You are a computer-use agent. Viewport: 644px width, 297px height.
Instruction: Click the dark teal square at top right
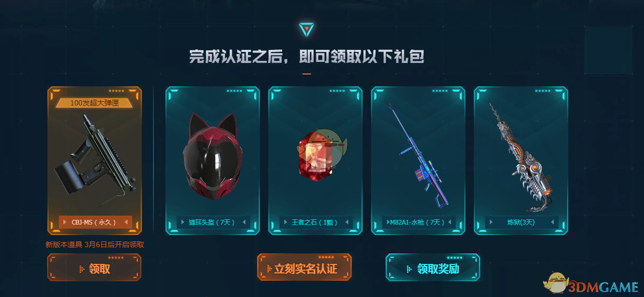[x=608, y=50]
